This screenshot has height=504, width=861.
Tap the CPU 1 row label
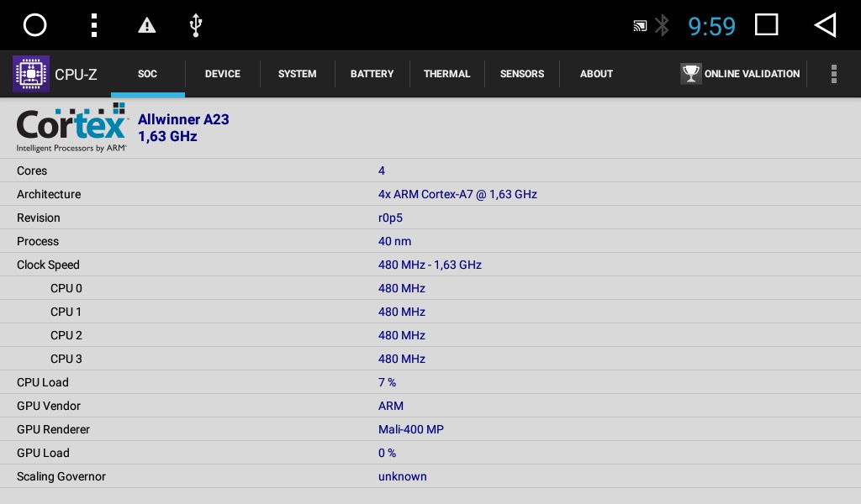coord(66,312)
